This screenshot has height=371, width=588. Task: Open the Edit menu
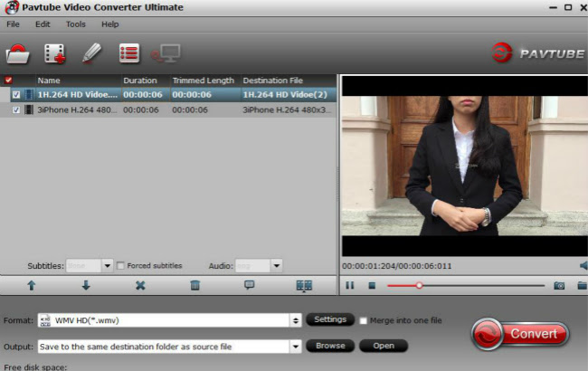click(43, 24)
